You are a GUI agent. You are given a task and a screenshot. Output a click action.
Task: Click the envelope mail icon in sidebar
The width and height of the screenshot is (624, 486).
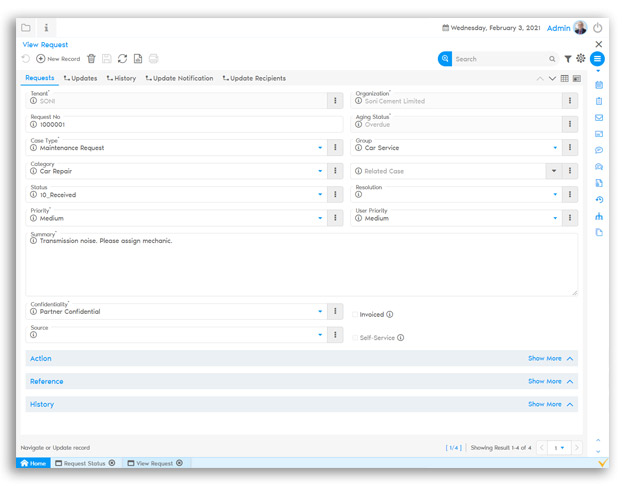[599, 118]
